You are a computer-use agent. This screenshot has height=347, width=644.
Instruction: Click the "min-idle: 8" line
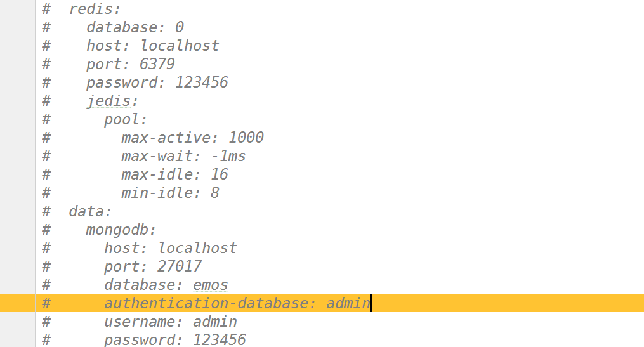click(x=170, y=193)
